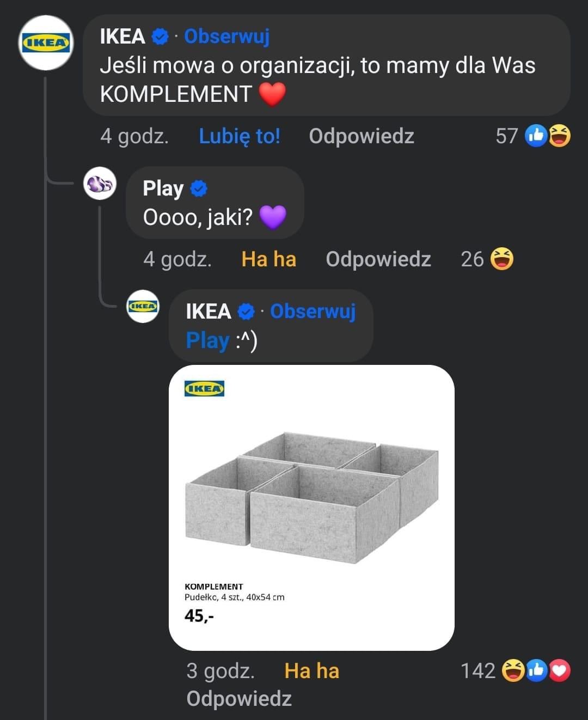Follow IKEA via 'Obserwuj' on the nested reply

tap(313, 311)
